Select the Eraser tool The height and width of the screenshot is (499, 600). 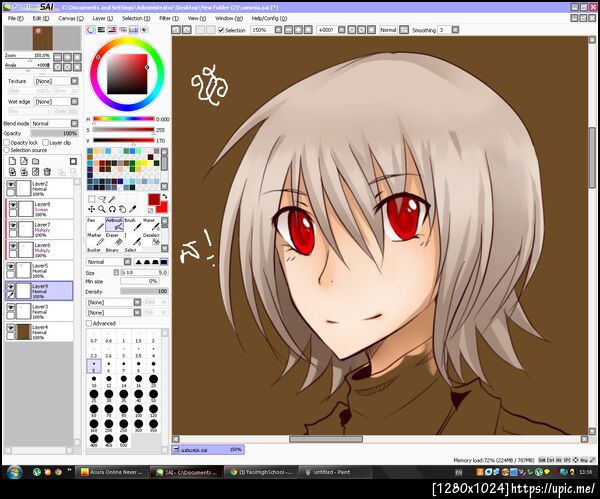(114, 239)
